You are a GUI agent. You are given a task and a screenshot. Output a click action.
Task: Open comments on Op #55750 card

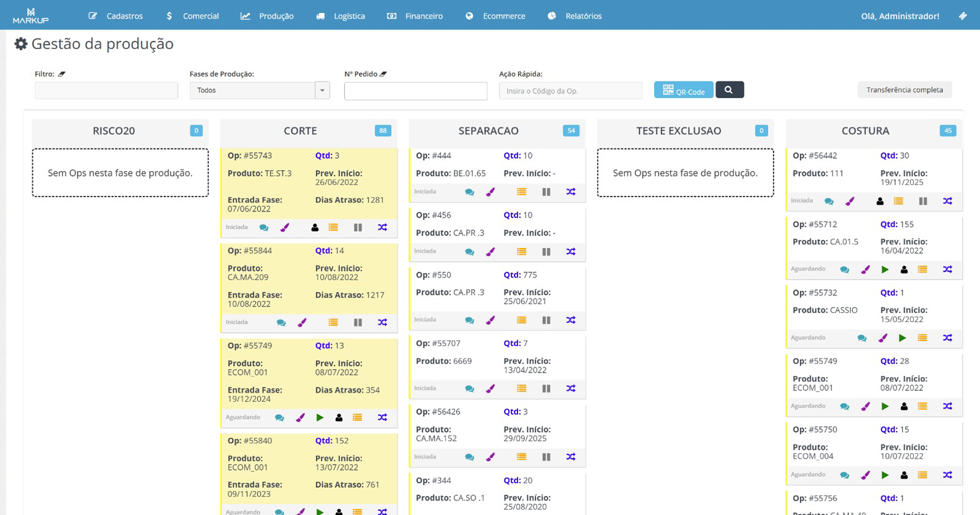tap(845, 475)
